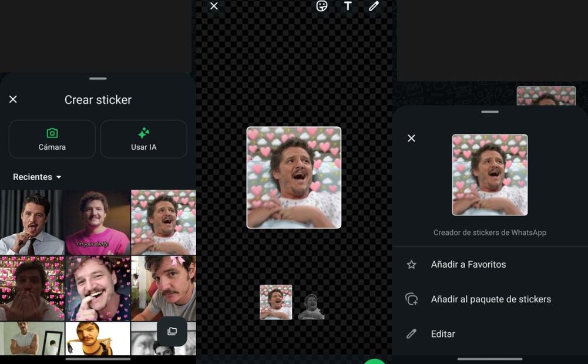The height and width of the screenshot is (364, 588).
Task: Select the original square sticker option
Action: point(276,302)
